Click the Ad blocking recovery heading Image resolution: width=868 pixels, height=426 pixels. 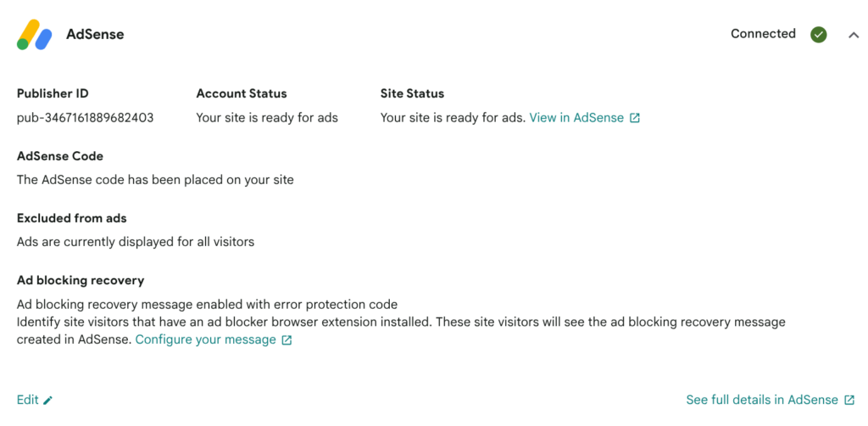(x=81, y=280)
